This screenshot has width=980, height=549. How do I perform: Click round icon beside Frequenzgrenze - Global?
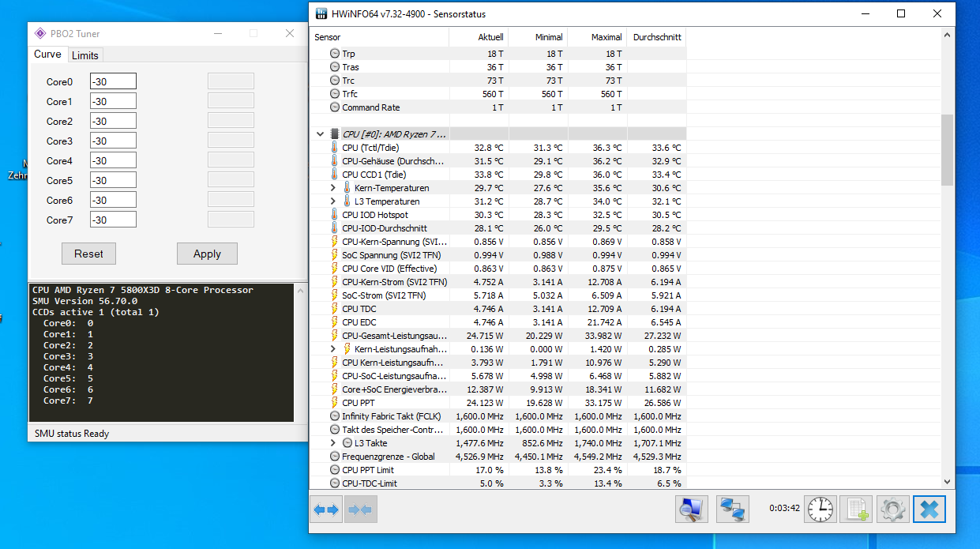point(335,457)
